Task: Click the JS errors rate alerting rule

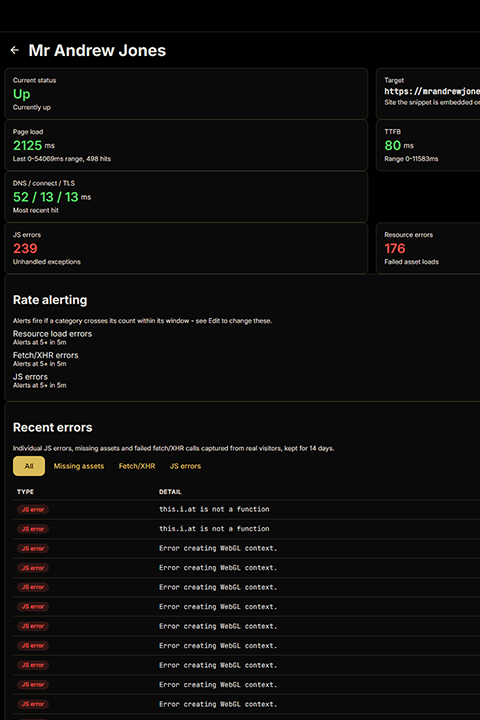Action: click(x=40, y=381)
